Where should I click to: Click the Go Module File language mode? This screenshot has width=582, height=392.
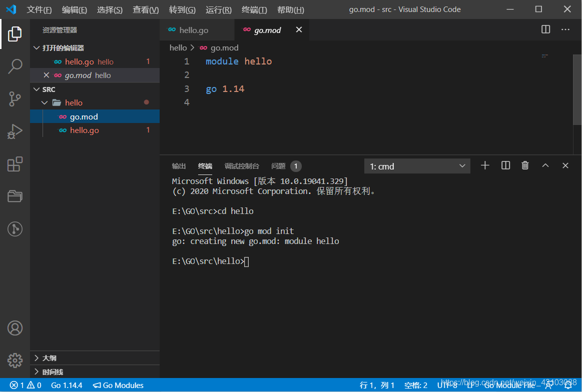tap(509, 385)
